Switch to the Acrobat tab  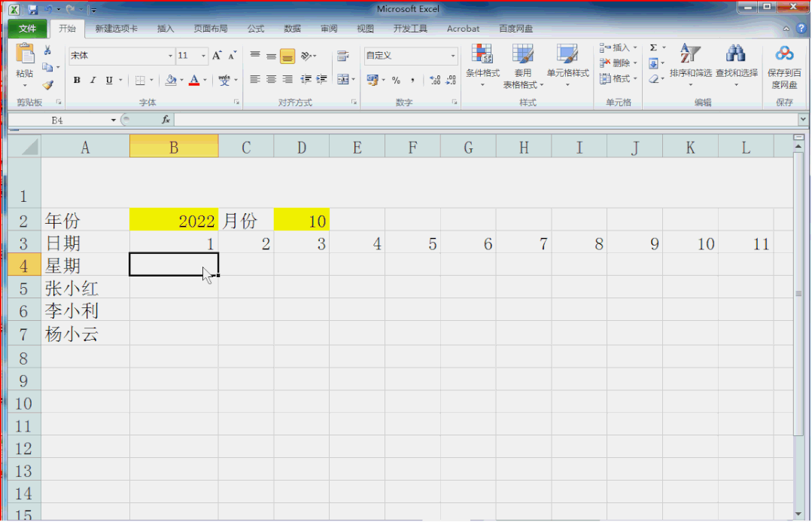pyautogui.click(x=463, y=29)
